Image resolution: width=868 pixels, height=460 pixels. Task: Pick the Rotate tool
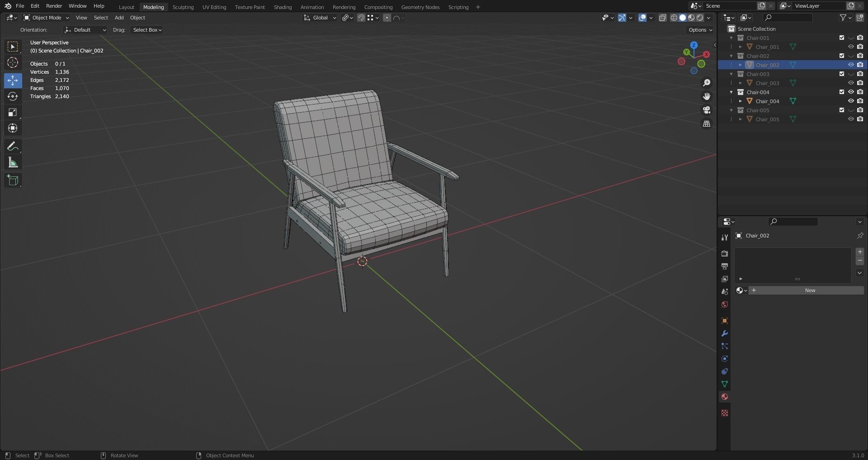click(x=13, y=96)
